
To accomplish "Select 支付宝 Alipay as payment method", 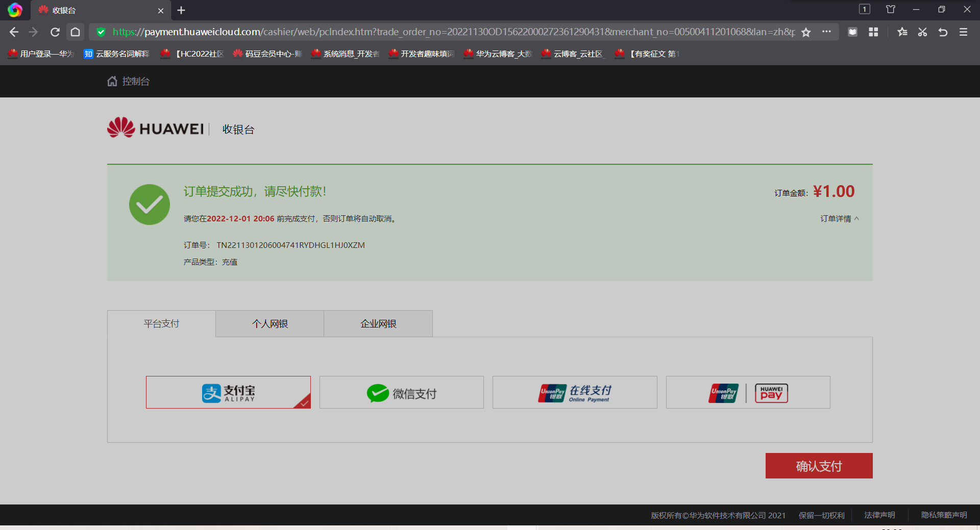I will 228,392.
